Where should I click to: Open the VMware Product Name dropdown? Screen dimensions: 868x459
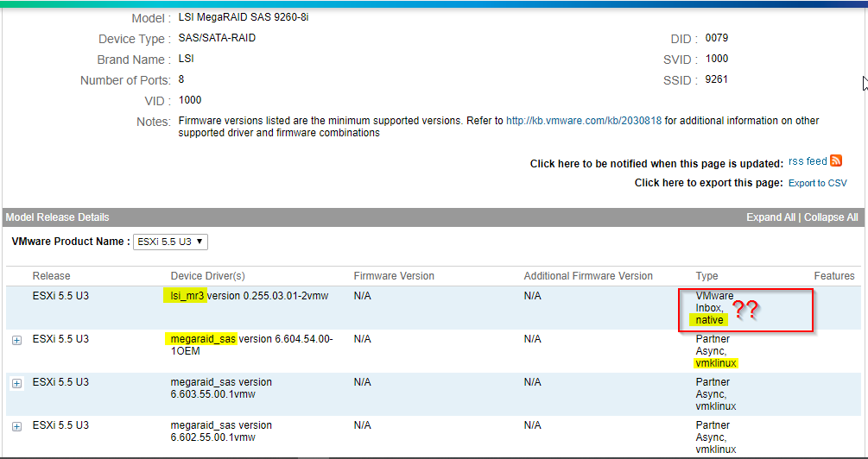point(170,242)
